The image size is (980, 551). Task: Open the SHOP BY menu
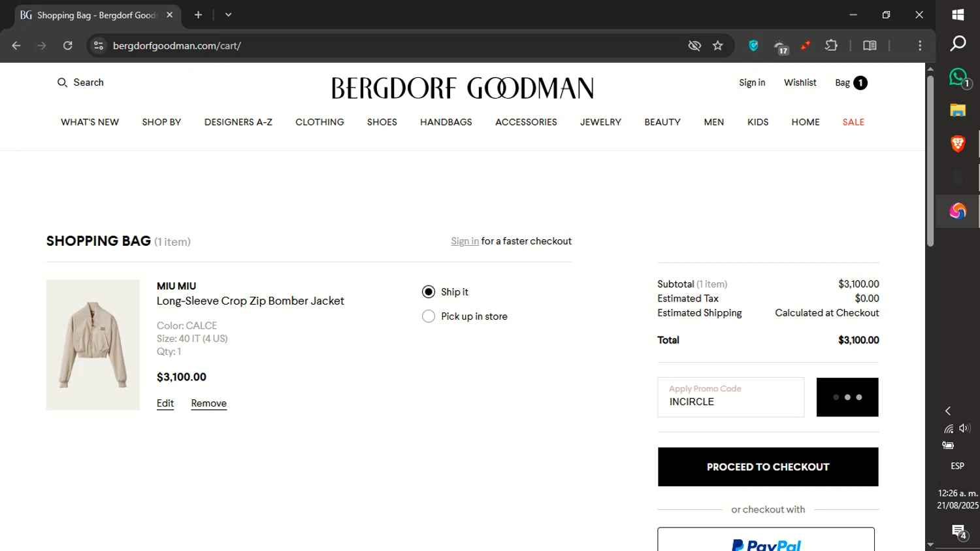[x=161, y=122]
